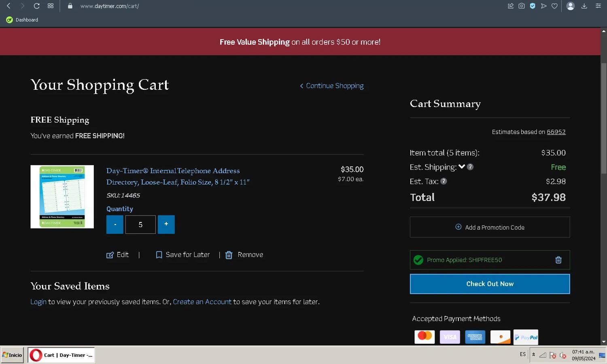The height and width of the screenshot is (364, 607).
Task: Reload the page with the refresh icon
Action: (x=36, y=6)
